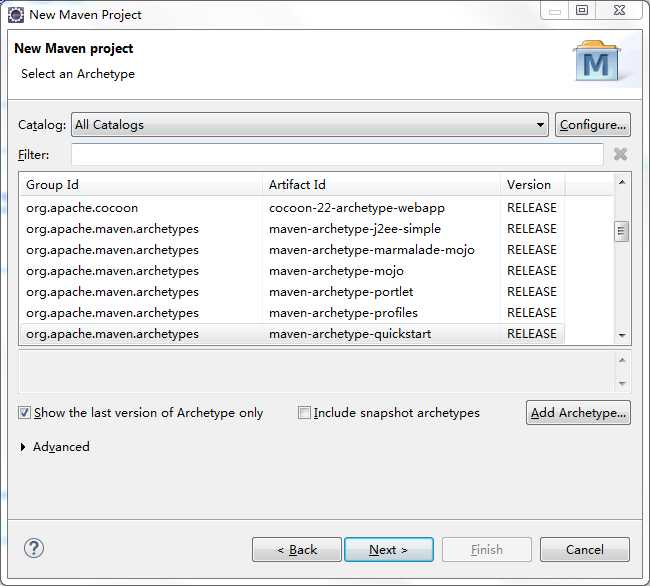650x586 pixels.
Task: Cancel the New Maven Project wizard
Action: [585, 550]
